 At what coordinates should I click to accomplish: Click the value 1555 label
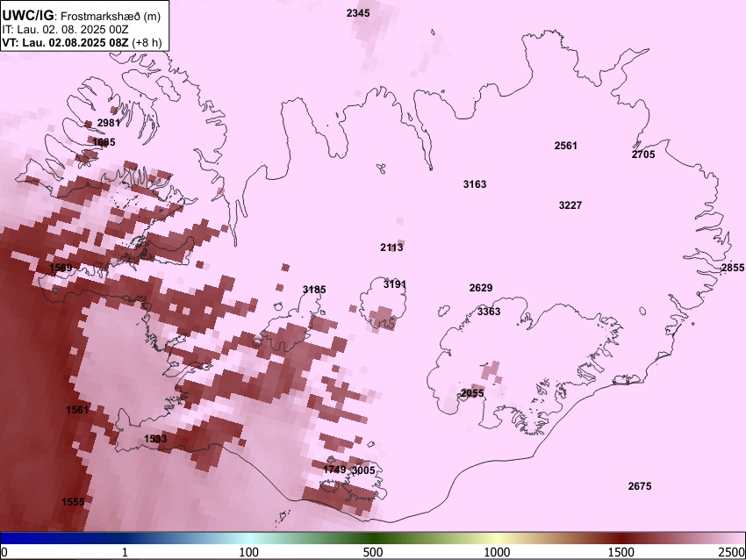point(73,502)
